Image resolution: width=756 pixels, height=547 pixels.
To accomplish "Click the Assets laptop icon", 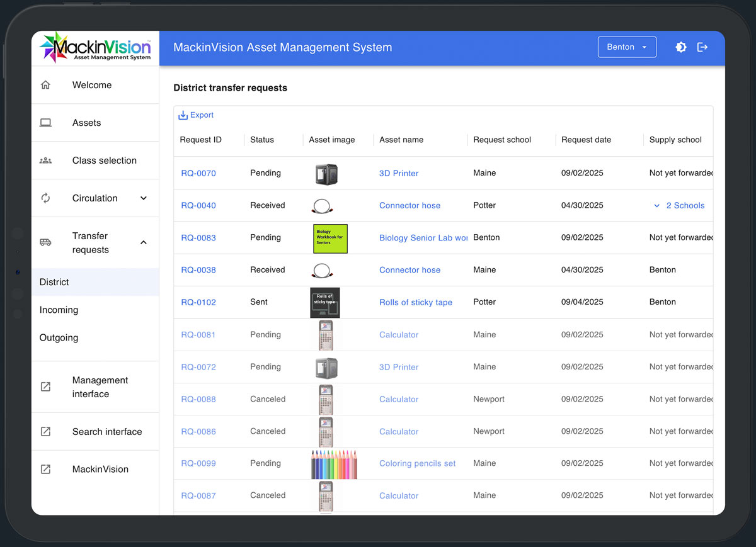I will (x=45, y=123).
